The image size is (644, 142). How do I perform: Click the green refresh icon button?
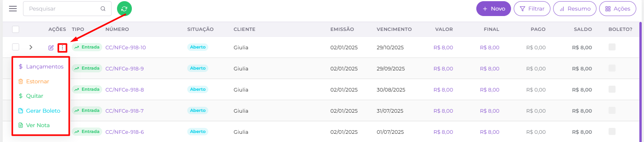(124, 9)
